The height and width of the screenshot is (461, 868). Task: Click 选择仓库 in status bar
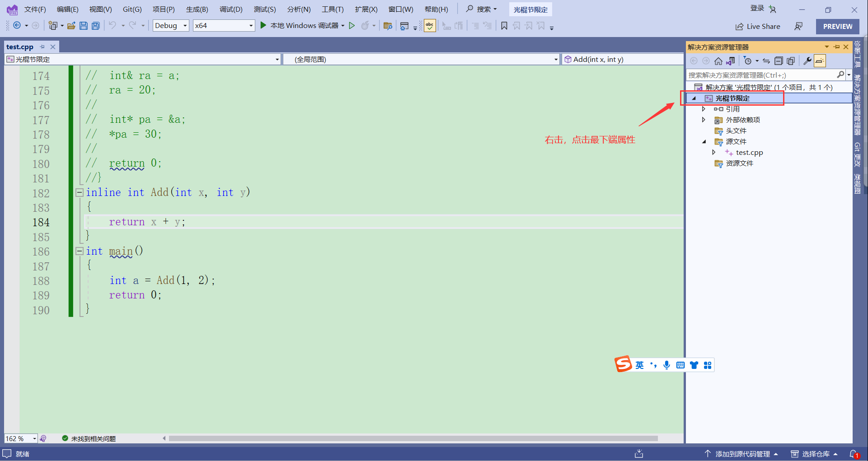tap(815, 454)
